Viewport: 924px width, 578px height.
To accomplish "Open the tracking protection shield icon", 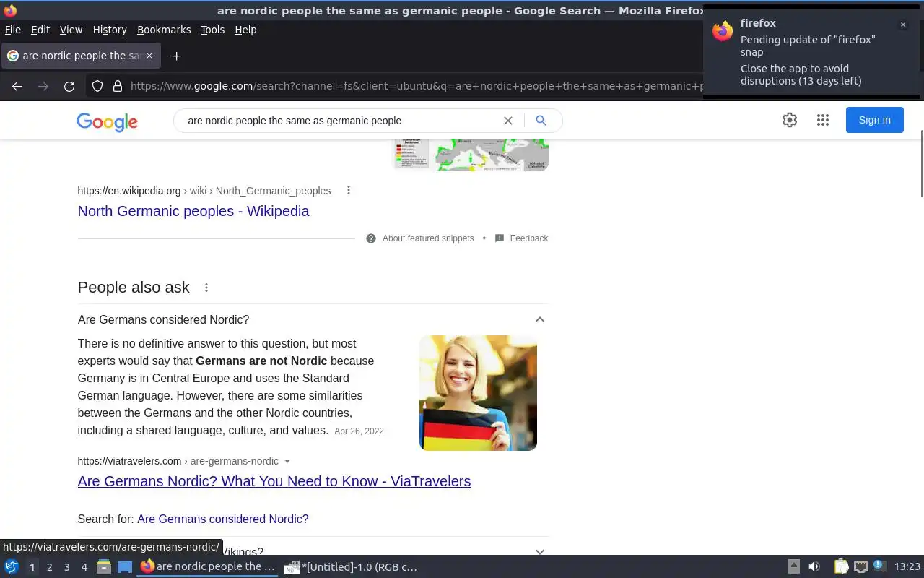I will coord(97,86).
